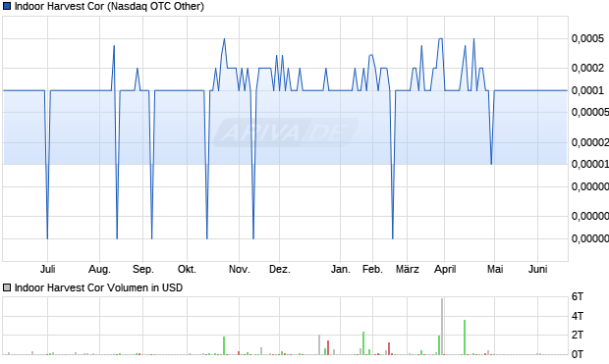Click the tall green volume bar in mid-April
Image resolution: width=609 pixels, height=364 pixels.
465,338
